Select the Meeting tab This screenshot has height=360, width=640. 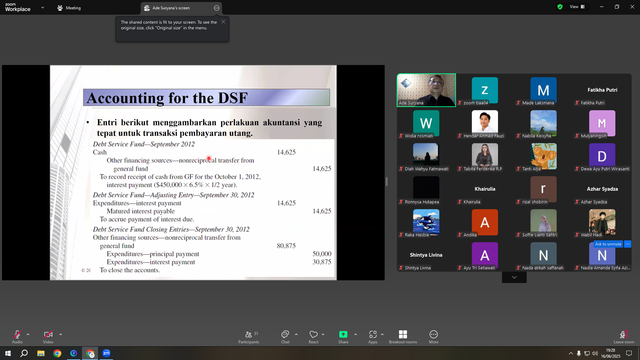click(x=69, y=8)
